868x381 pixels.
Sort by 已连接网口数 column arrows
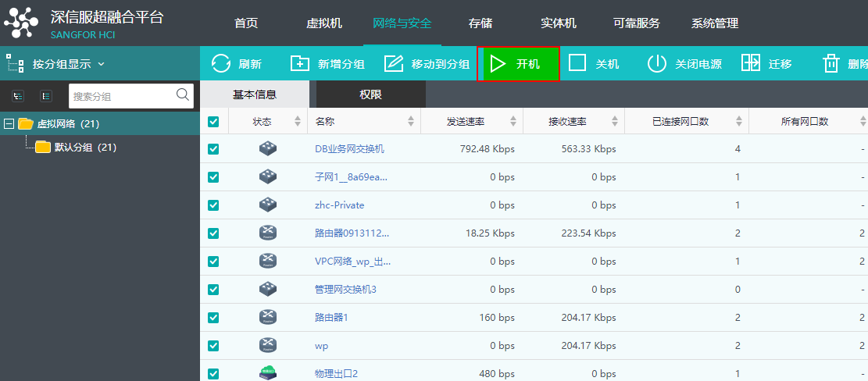[738, 122]
